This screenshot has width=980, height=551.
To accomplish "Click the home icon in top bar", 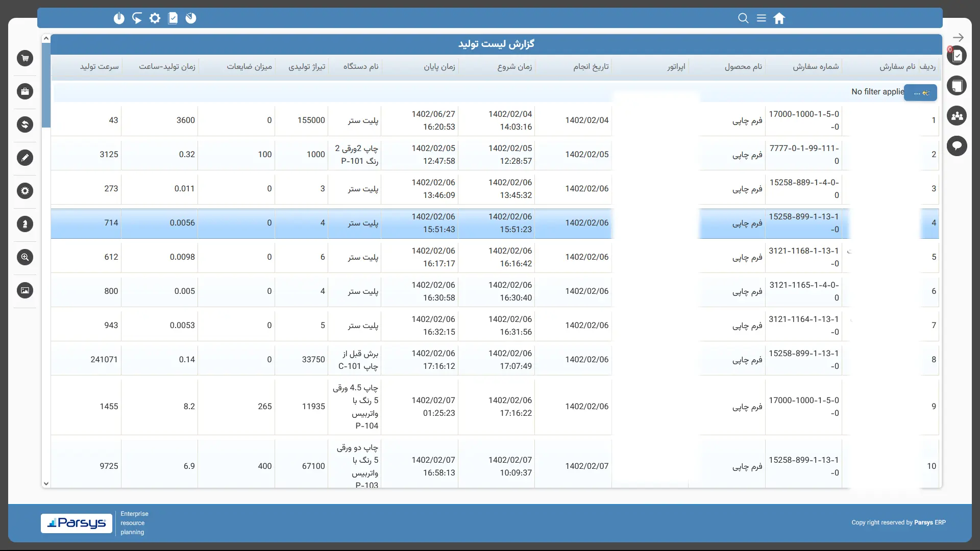I will tap(779, 18).
